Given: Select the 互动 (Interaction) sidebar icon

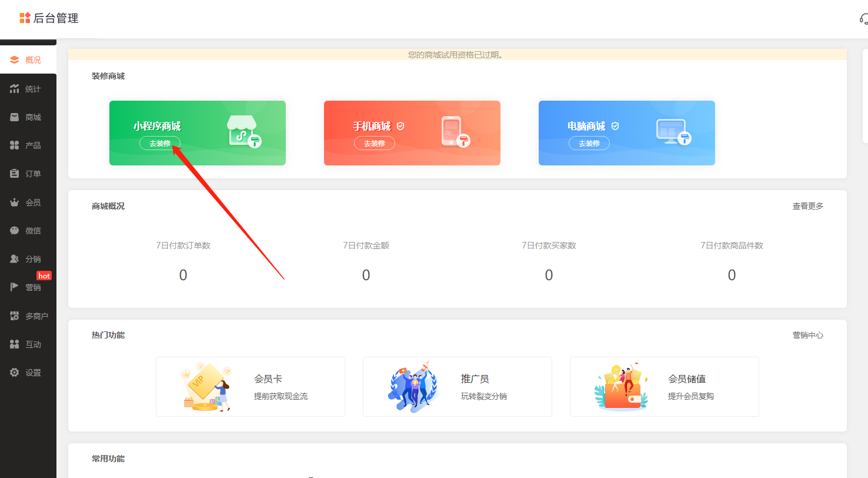Looking at the screenshot, I should pos(28,344).
